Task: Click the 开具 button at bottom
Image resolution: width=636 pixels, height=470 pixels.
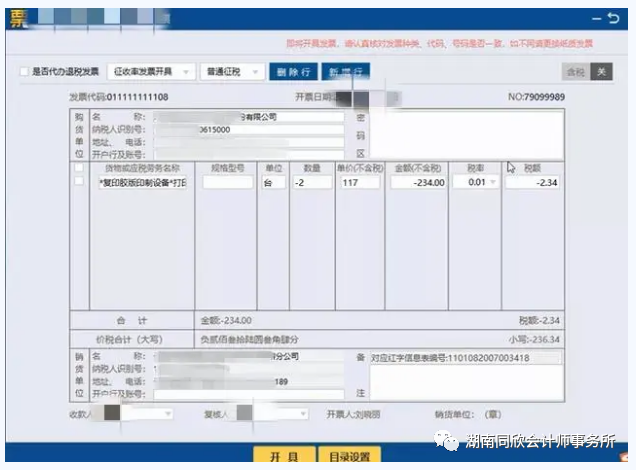Action: click(284, 455)
